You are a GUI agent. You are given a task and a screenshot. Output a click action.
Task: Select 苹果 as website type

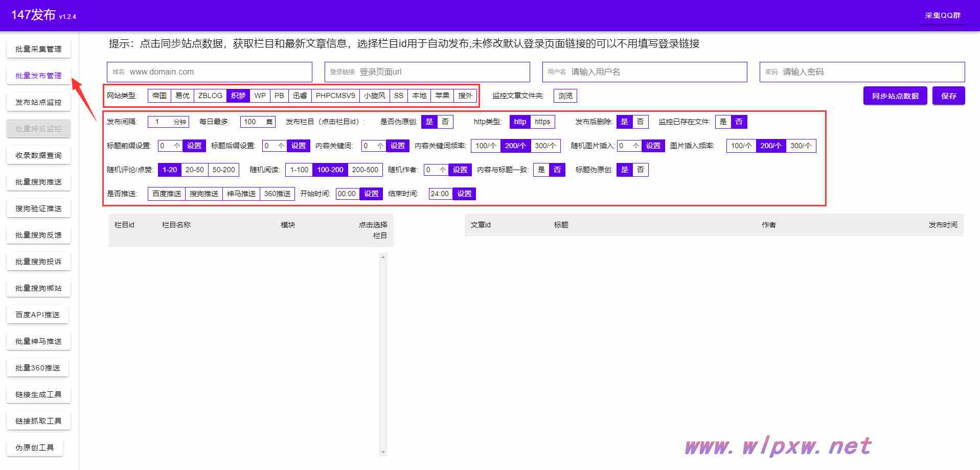(442, 96)
